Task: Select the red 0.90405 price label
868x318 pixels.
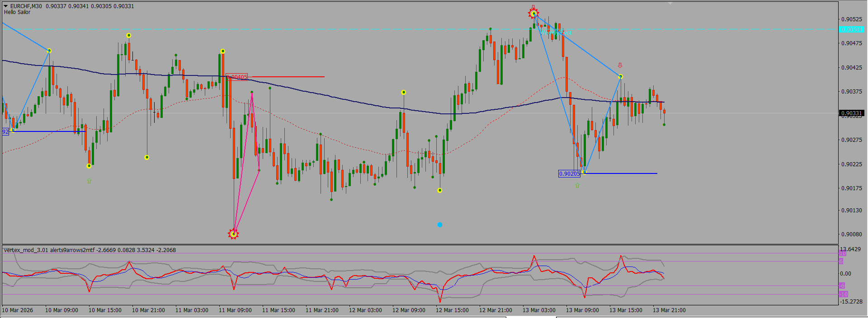Action: coord(236,77)
